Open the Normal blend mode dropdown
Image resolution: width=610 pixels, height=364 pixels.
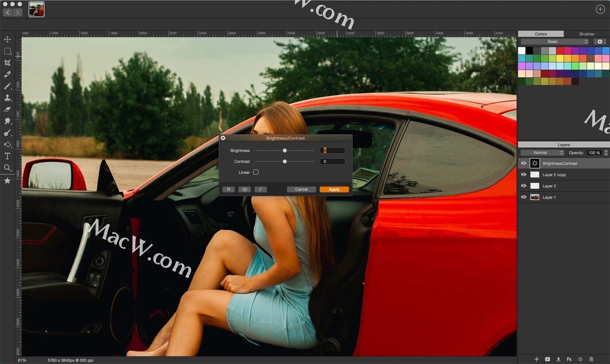pyautogui.click(x=542, y=153)
